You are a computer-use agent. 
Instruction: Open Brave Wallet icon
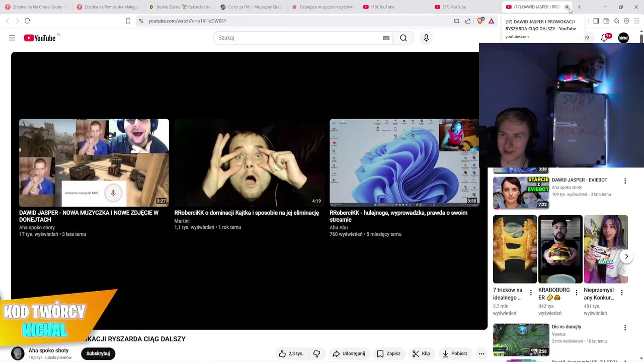(606, 21)
